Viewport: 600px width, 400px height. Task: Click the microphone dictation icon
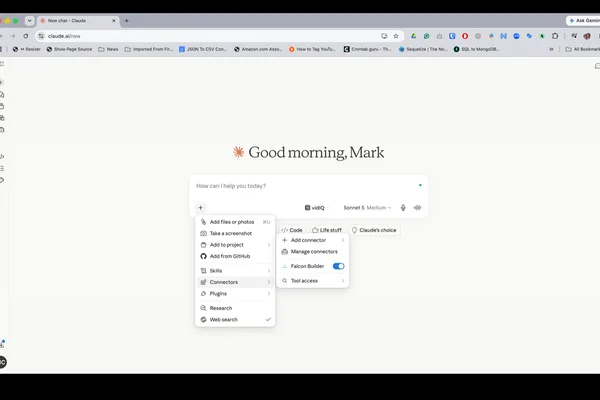[403, 207]
